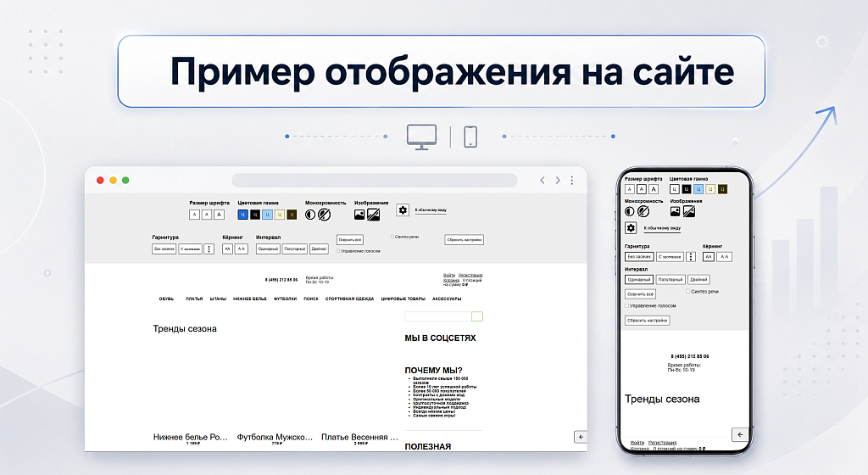Focus the browser address bar

pyautogui.click(x=374, y=181)
